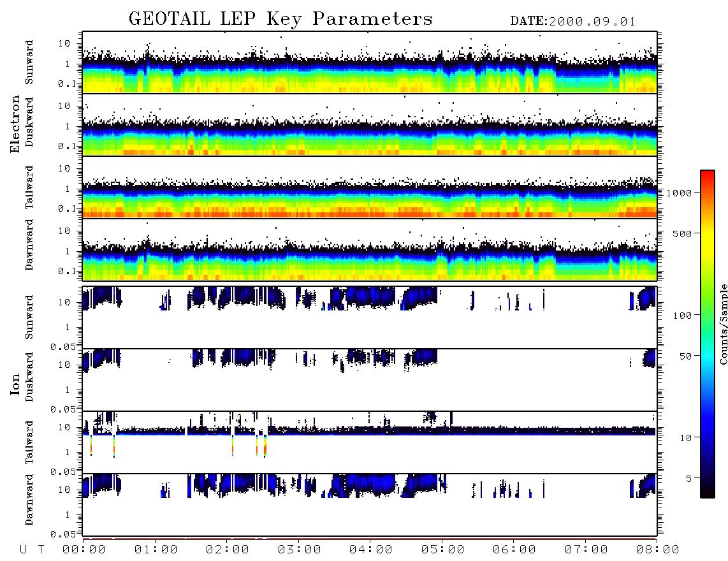Image resolution: width=728 pixels, height=561 pixels.
Task: Click the 00:00 time tick label
Action: [x=84, y=550]
